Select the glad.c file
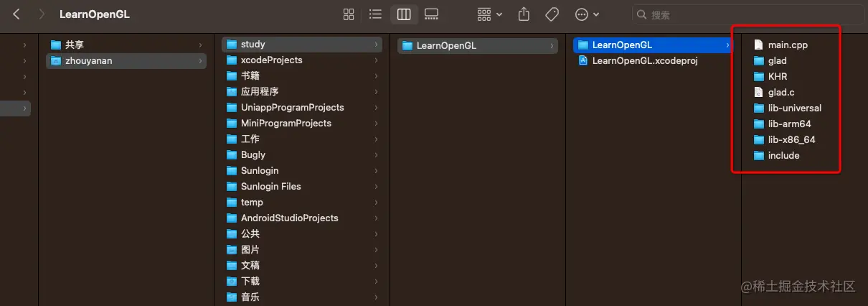This screenshot has width=868, height=306. point(780,92)
